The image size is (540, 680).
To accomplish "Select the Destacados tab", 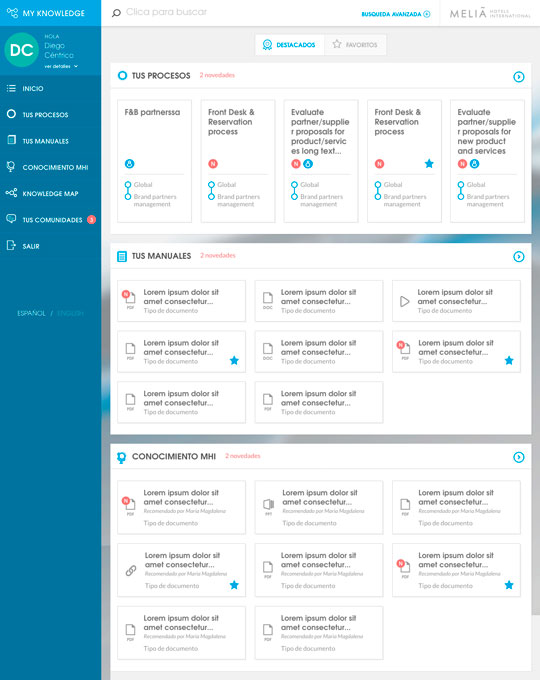I will 290,44.
